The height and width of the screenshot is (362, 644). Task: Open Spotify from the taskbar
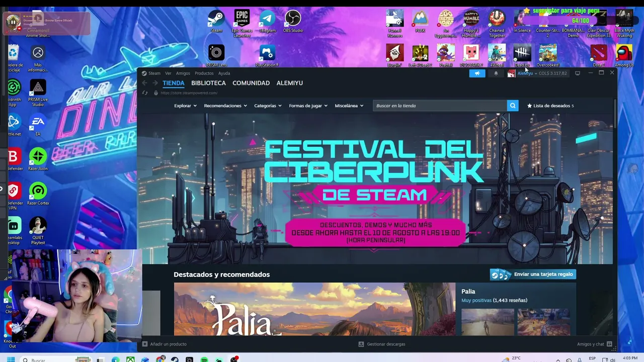[x=204, y=359]
